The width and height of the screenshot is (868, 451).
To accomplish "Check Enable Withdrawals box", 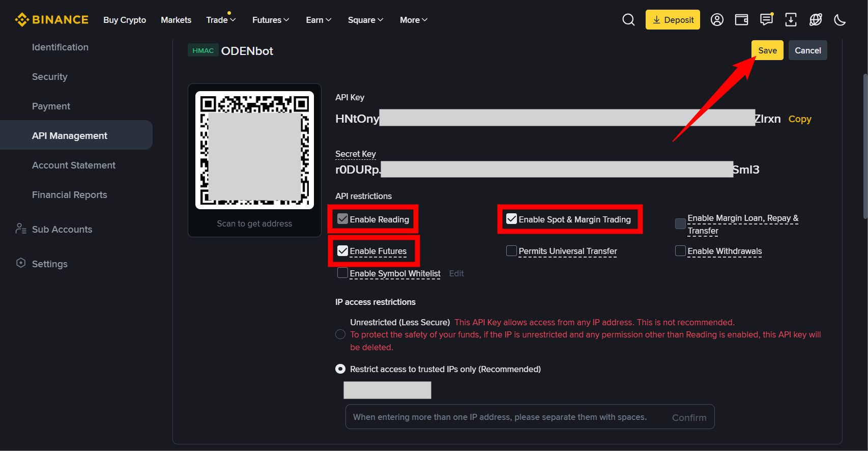I will click(x=680, y=251).
